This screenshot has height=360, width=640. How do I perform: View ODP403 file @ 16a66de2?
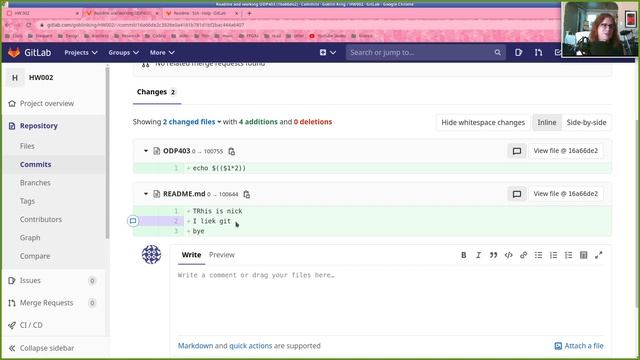point(565,151)
